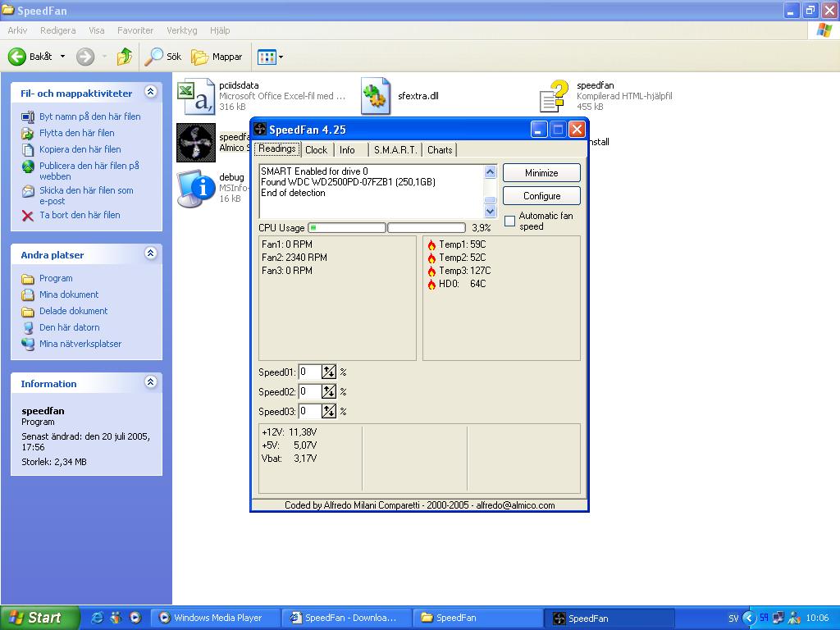Open Media Player quick launch icon
840x630 pixels.
coord(135,617)
